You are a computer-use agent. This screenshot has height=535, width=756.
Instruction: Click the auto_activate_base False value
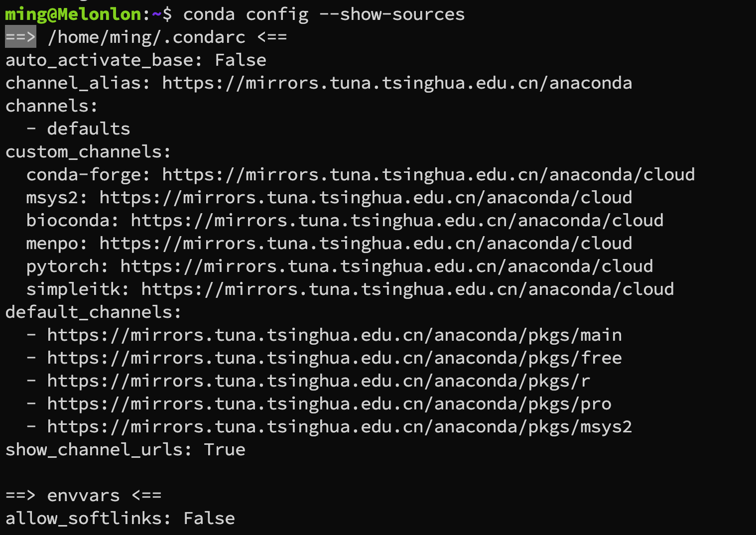(241, 60)
